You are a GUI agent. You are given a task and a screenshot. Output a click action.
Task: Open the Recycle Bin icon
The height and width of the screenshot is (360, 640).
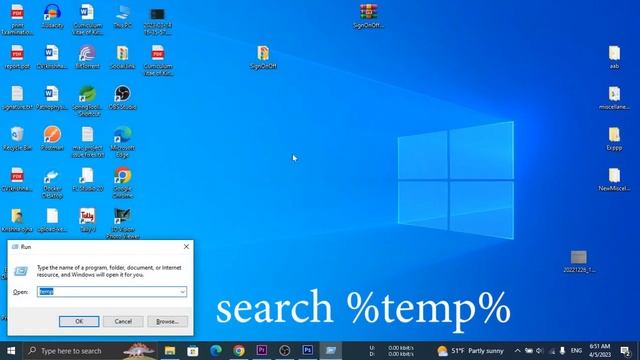[17, 139]
